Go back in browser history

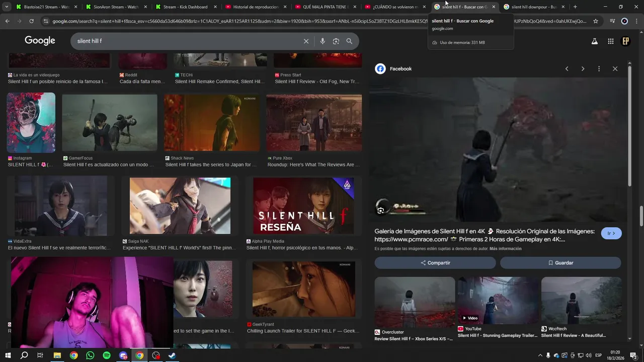click(7, 21)
